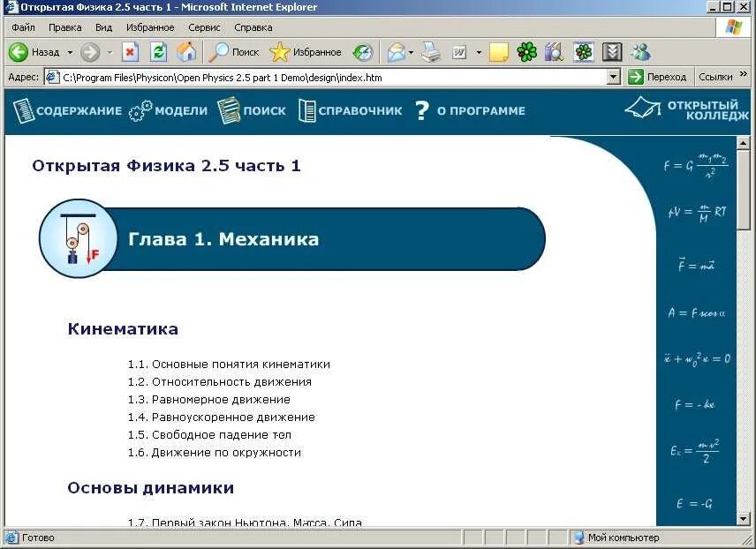756x549 pixels.
Task: Click the Поиск notebook icon
Action: (x=229, y=109)
